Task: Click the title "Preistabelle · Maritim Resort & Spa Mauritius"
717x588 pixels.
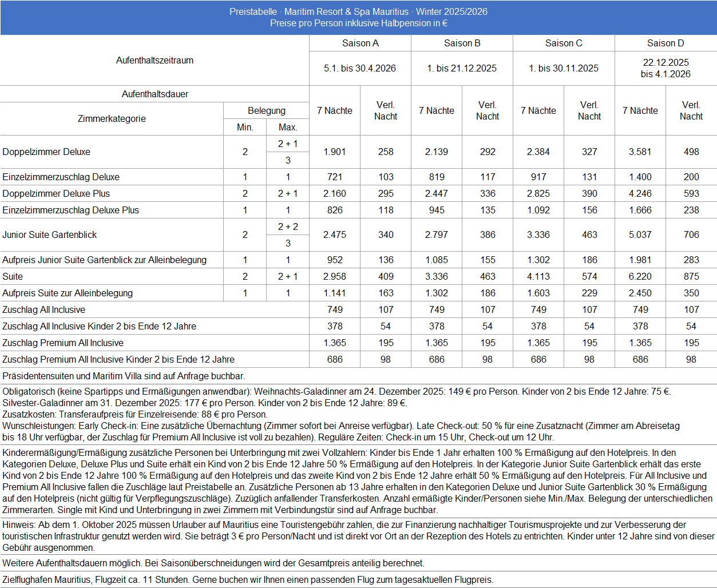Action: [319, 11]
